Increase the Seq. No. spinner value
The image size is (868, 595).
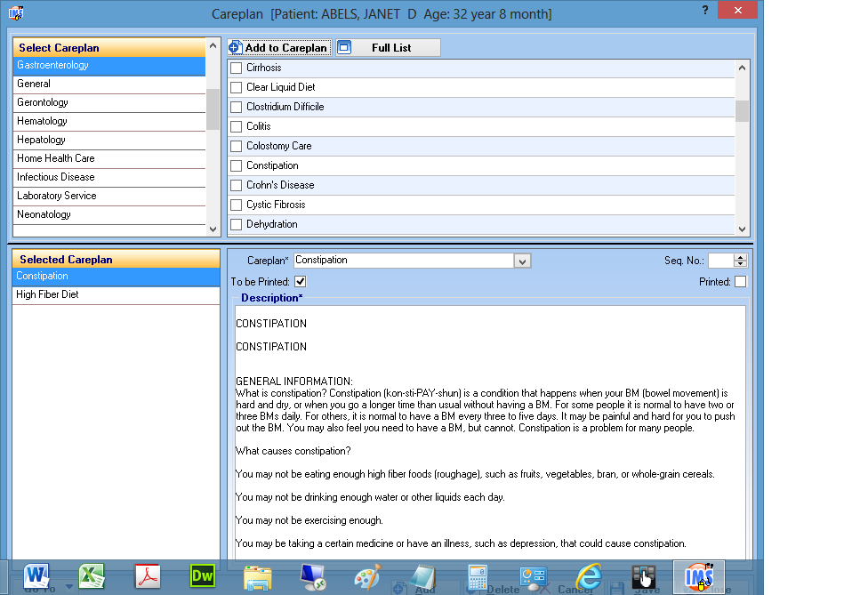[x=741, y=257]
